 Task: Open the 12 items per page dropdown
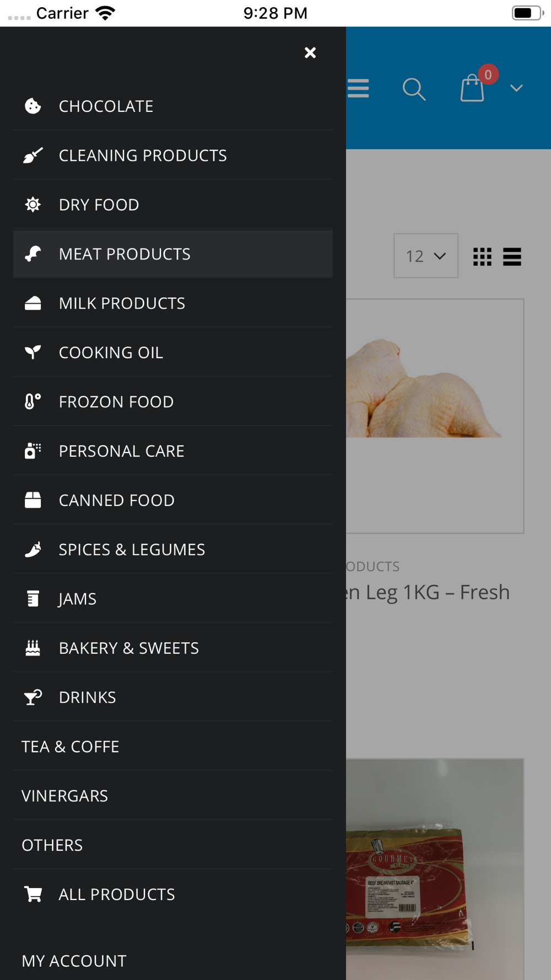(x=426, y=256)
